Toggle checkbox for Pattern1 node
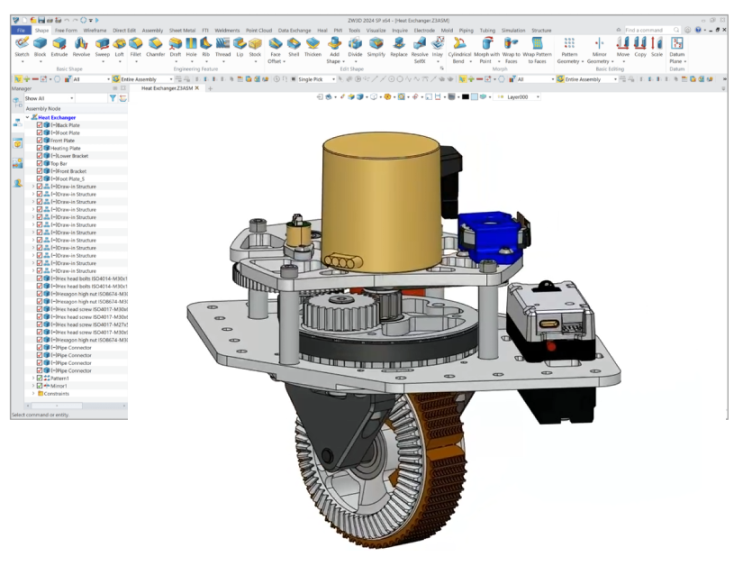 (40, 378)
